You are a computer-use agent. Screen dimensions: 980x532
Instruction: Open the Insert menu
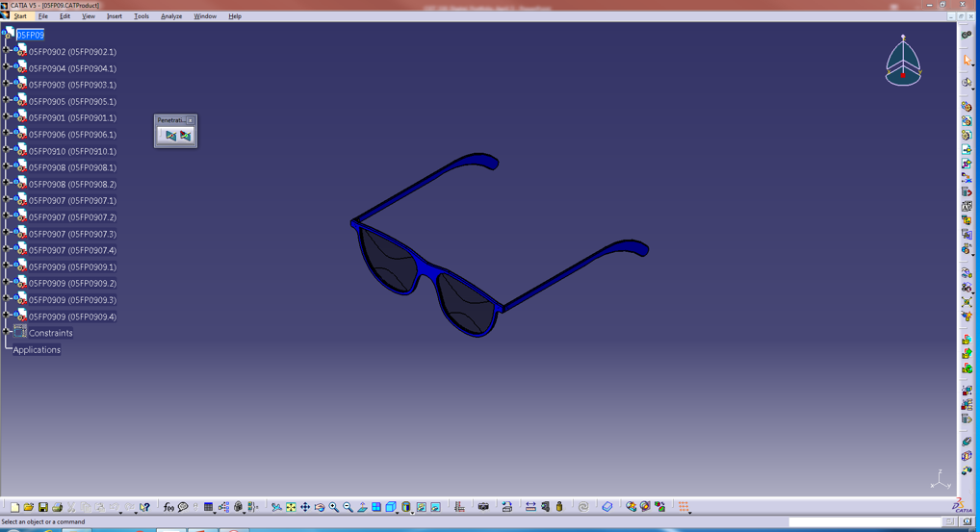[x=114, y=16]
